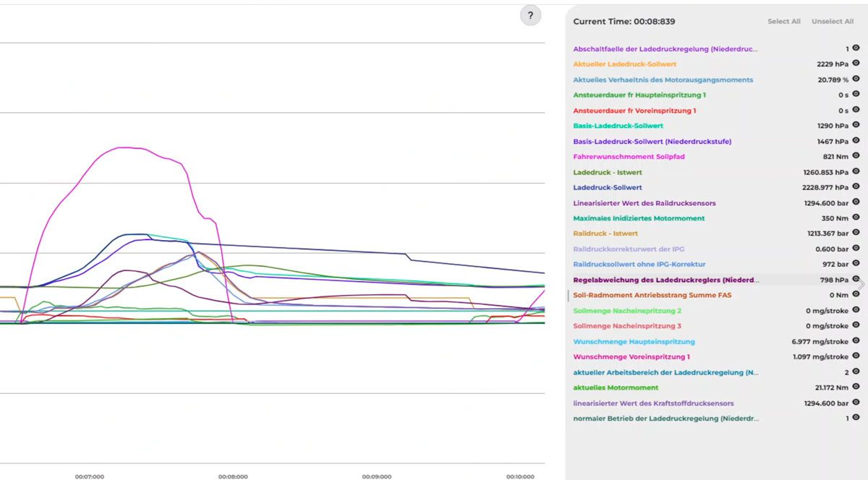Hide the Ladedruck - Istwert trace eye icon
The width and height of the screenshot is (868, 480).
click(856, 172)
